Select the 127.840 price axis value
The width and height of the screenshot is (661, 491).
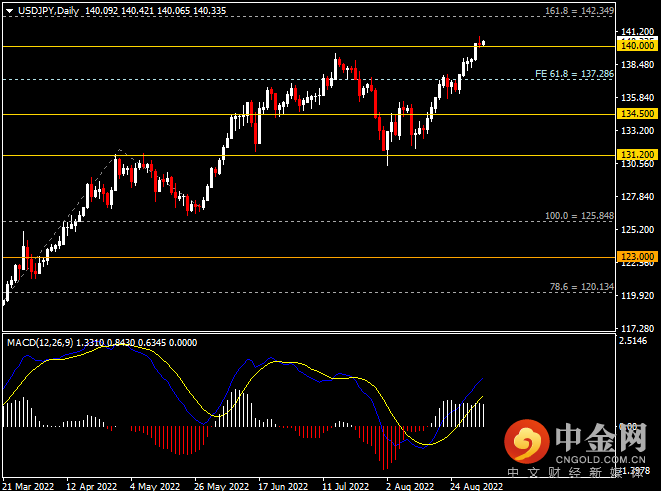[638, 196]
